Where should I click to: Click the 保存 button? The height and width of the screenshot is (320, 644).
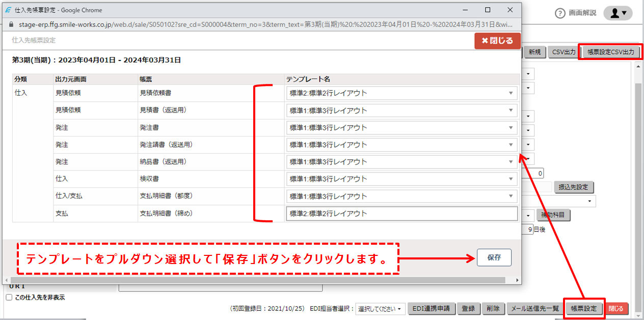pos(494,257)
